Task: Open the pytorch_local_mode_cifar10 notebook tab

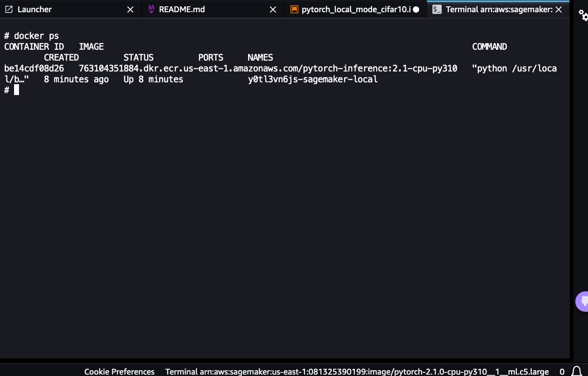Action: [x=355, y=9]
